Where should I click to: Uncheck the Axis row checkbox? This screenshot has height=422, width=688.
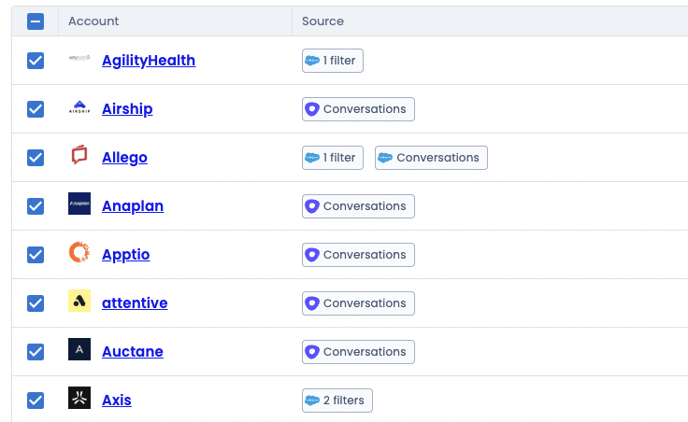(36, 400)
